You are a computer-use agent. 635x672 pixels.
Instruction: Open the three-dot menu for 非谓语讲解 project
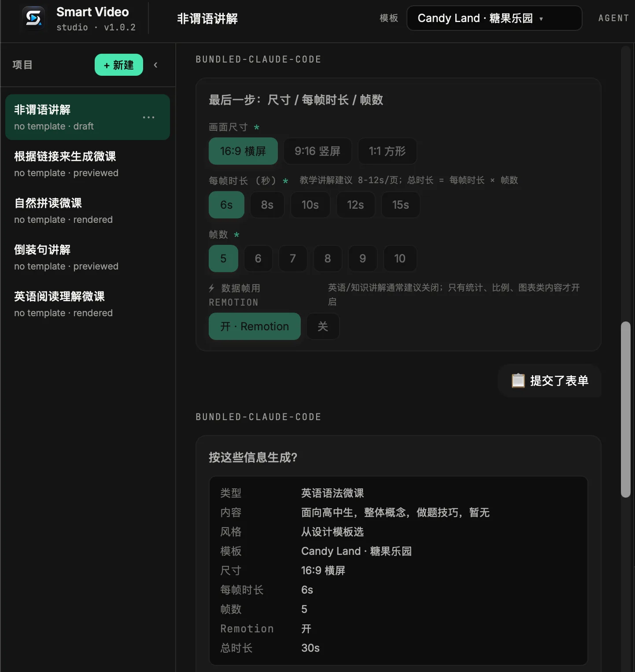(149, 117)
